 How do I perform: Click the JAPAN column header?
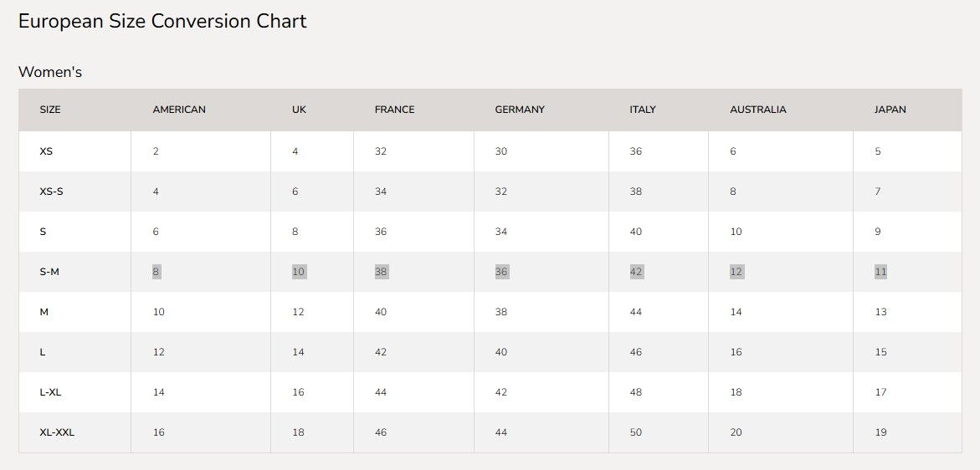890,110
